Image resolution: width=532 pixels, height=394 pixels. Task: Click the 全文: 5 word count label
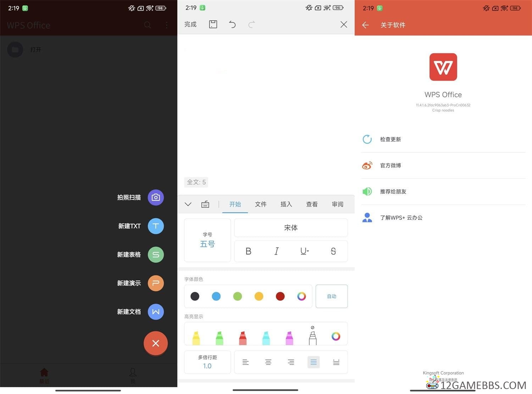tap(196, 182)
